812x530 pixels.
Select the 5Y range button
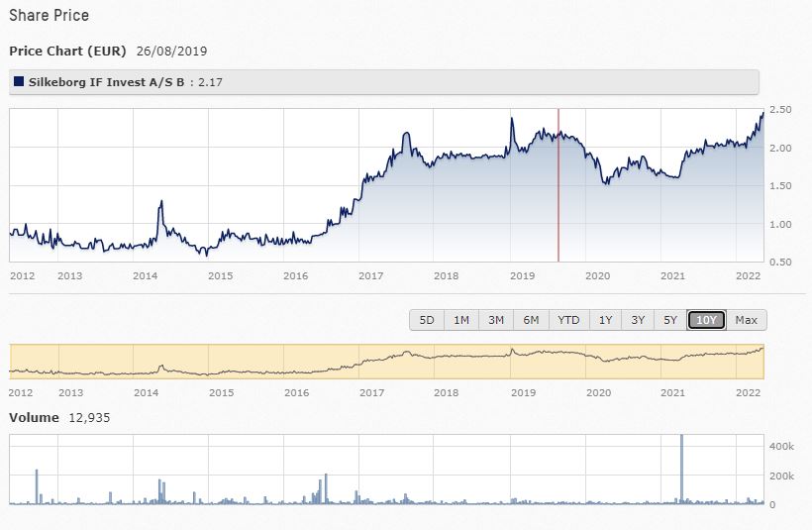(x=670, y=320)
